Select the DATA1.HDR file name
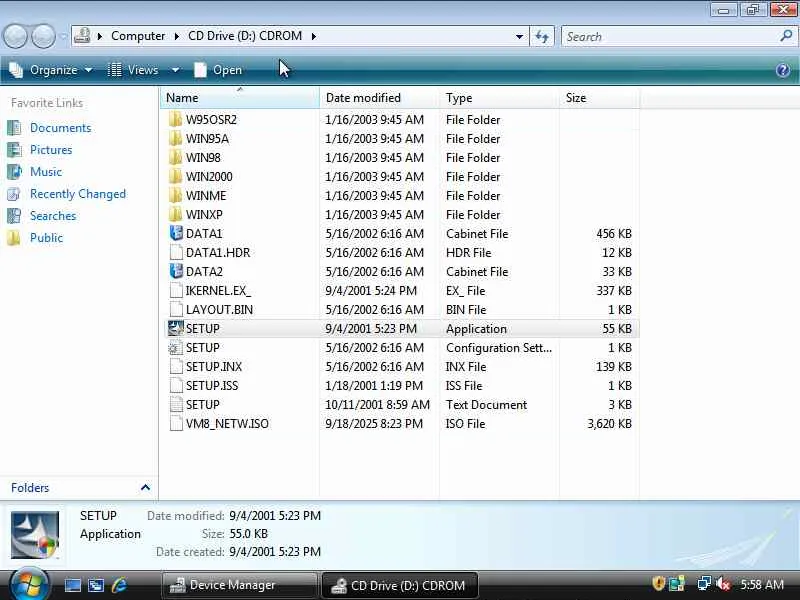 pyautogui.click(x=218, y=253)
